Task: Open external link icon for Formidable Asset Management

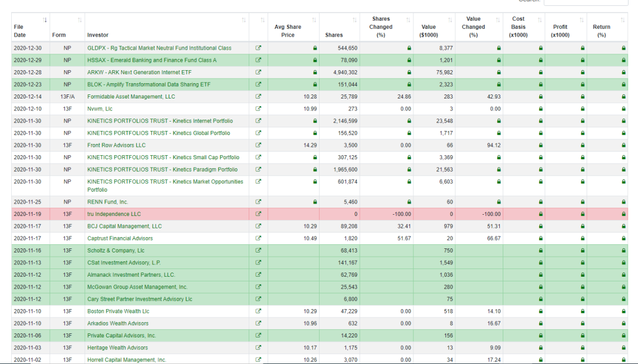Action: coord(258,97)
